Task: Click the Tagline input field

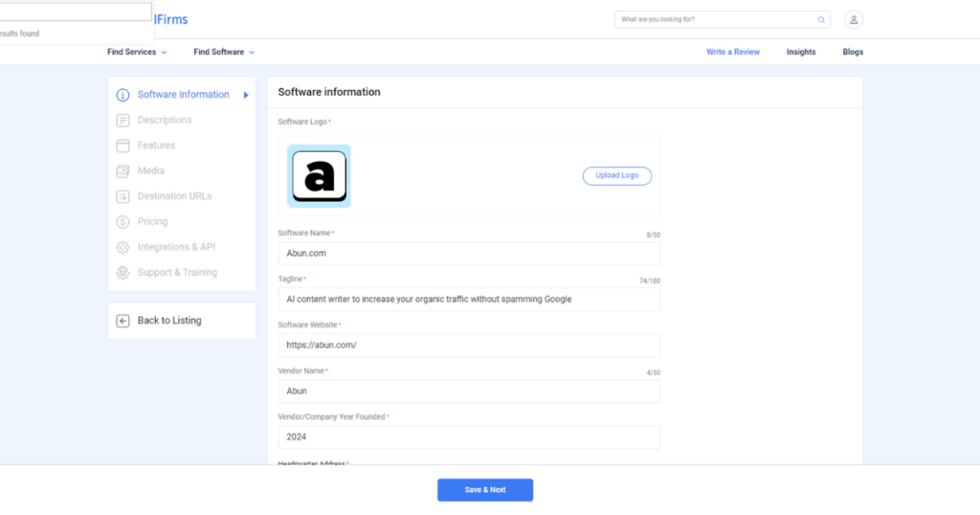Action: tap(469, 300)
